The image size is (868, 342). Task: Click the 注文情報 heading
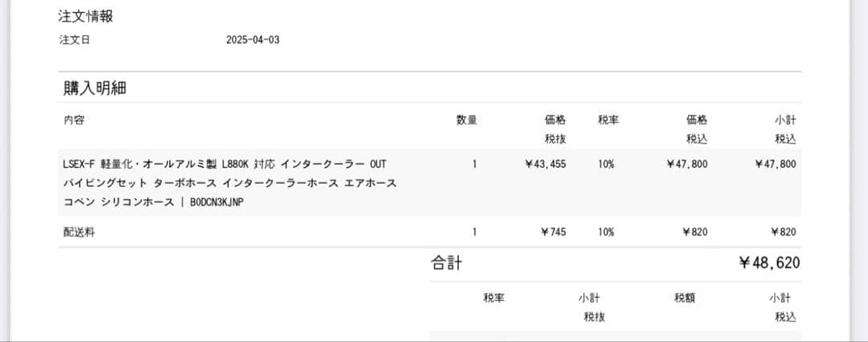coord(86,16)
